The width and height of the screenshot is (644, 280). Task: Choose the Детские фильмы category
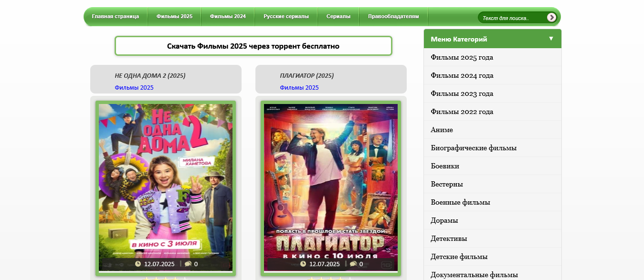point(493,257)
